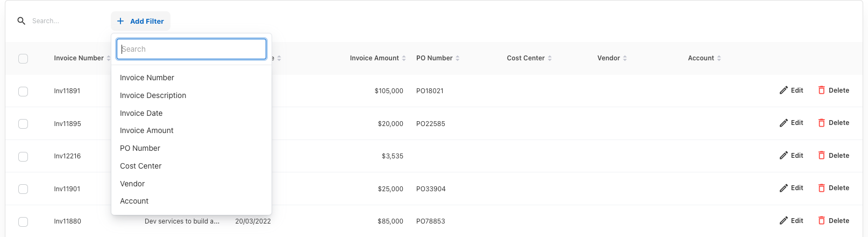The height and width of the screenshot is (237, 868).
Task: Toggle the select-all checkbox in header
Action: (23, 58)
